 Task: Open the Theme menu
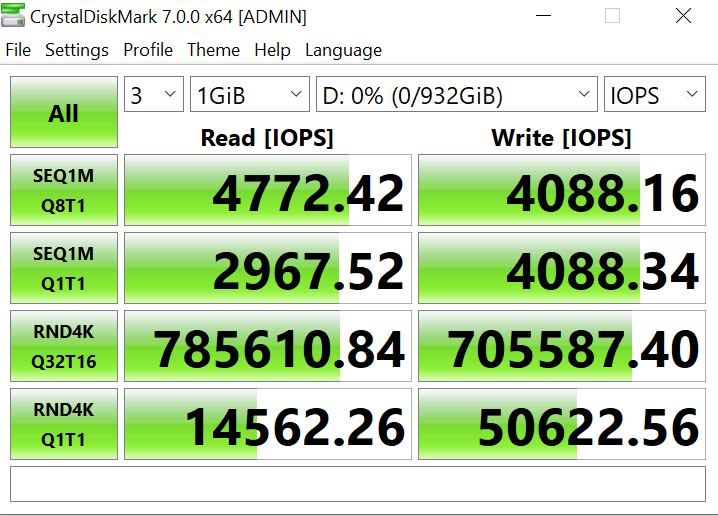click(213, 50)
